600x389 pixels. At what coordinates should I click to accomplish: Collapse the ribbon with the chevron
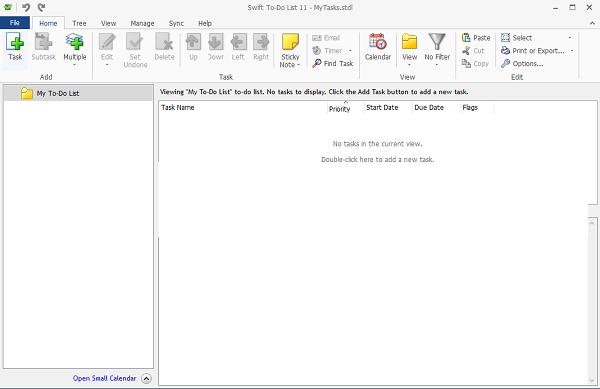click(x=592, y=23)
